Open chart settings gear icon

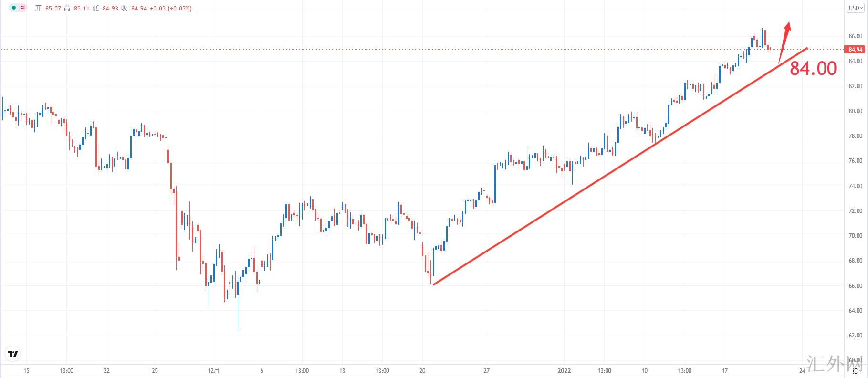(856, 371)
